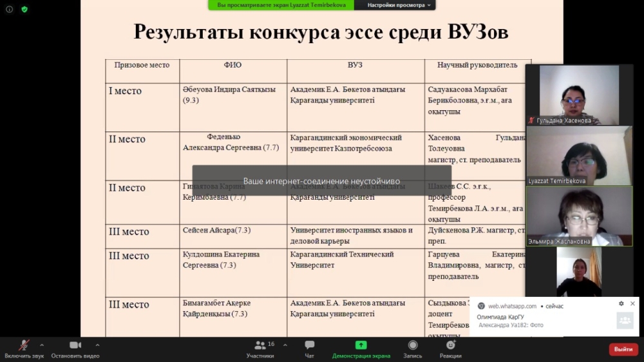Expand chevron next to Участники
644x362 pixels.
[x=285, y=345]
